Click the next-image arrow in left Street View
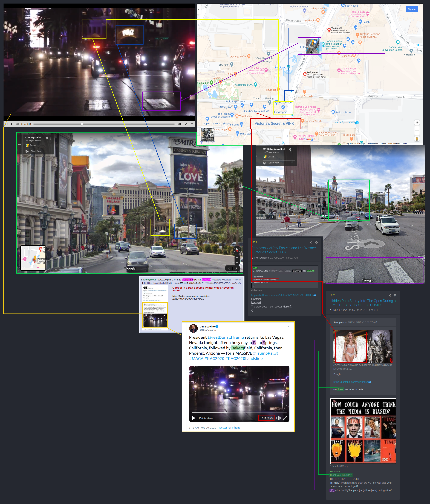 click(236, 268)
